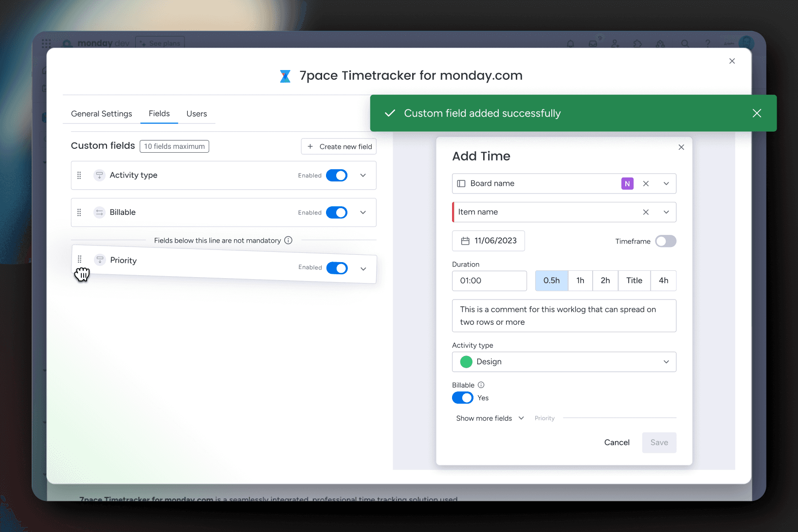Open the 11/06/2023 date picker
Screen dimensions: 798x532
(489, 241)
